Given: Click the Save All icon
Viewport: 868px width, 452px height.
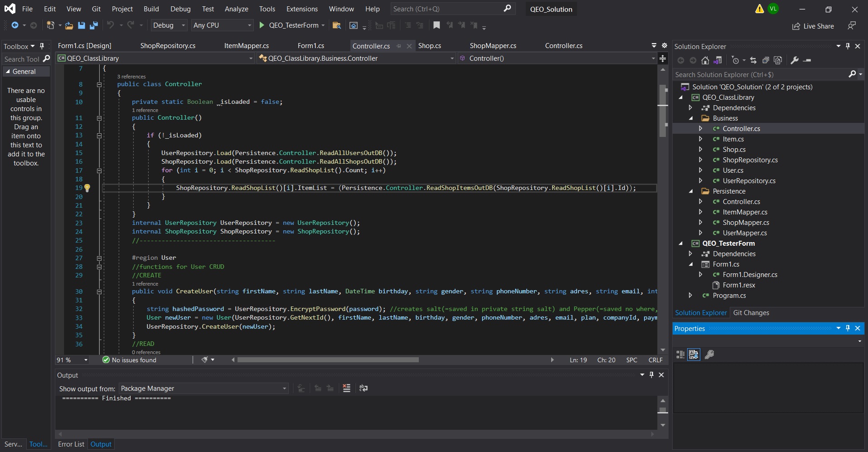Looking at the screenshot, I should [94, 25].
